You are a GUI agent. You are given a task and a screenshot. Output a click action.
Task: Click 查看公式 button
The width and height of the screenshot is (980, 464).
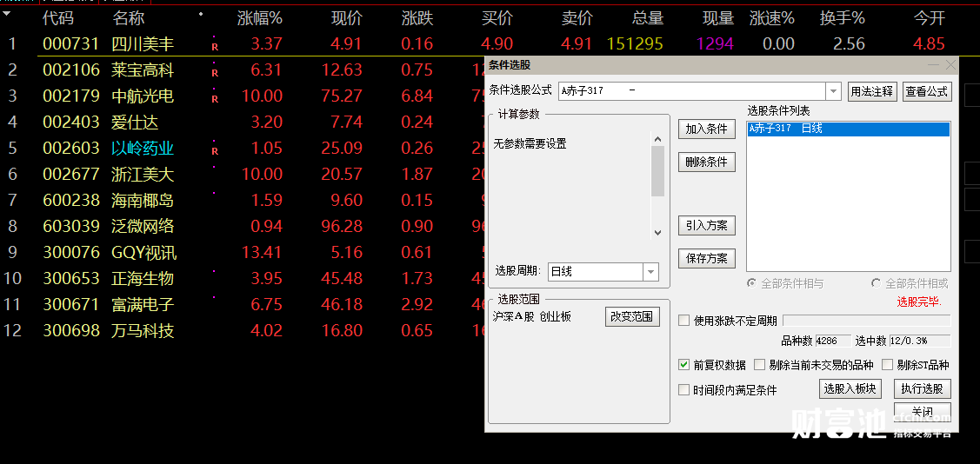pyautogui.click(x=928, y=91)
